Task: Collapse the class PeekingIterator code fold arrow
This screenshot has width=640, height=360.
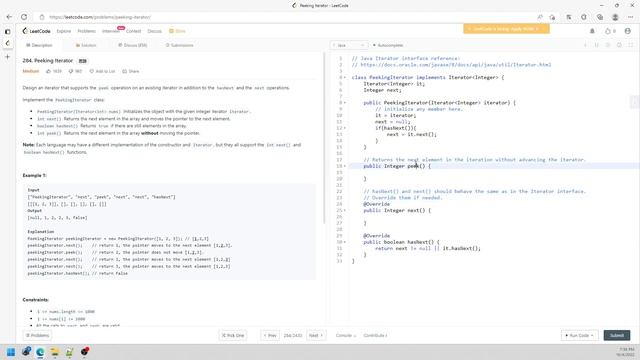Action: click(344, 78)
